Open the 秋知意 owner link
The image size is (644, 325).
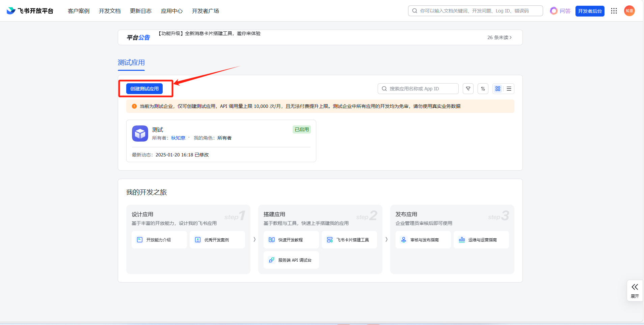178,138
